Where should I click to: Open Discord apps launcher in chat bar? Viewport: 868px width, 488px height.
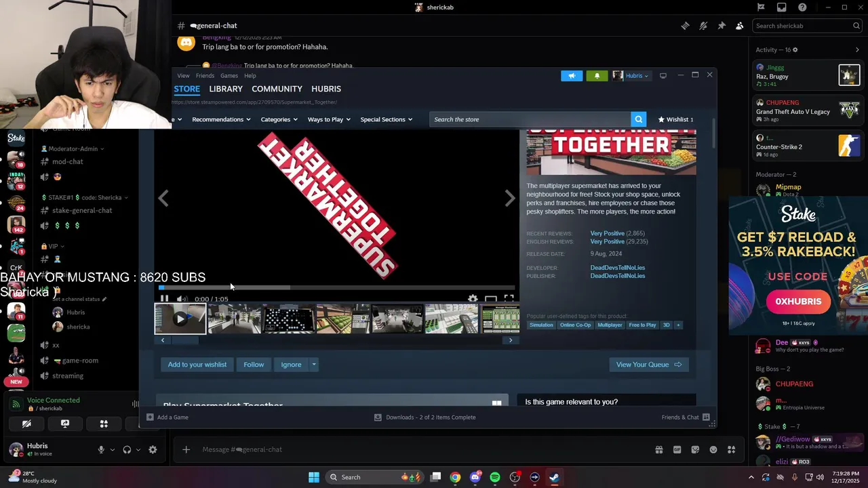pyautogui.click(x=731, y=449)
